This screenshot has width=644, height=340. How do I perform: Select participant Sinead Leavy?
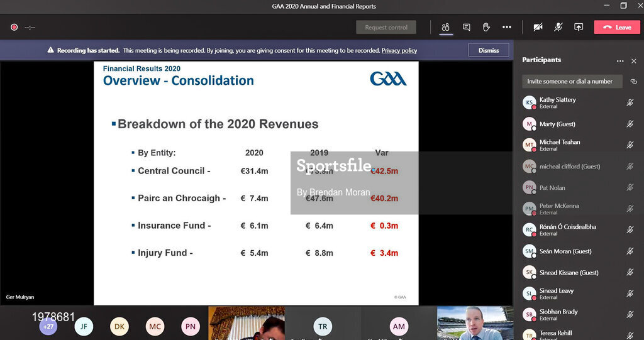(579, 293)
